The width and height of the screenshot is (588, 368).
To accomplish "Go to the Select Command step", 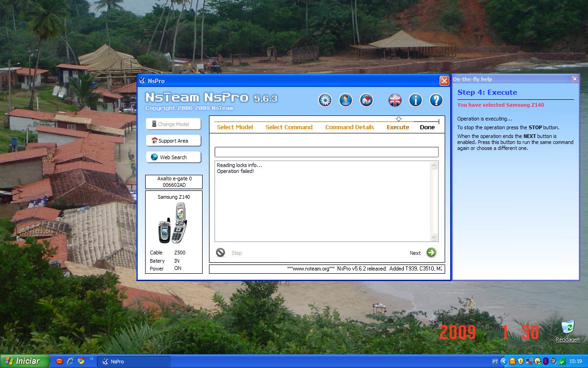I will click(x=289, y=127).
